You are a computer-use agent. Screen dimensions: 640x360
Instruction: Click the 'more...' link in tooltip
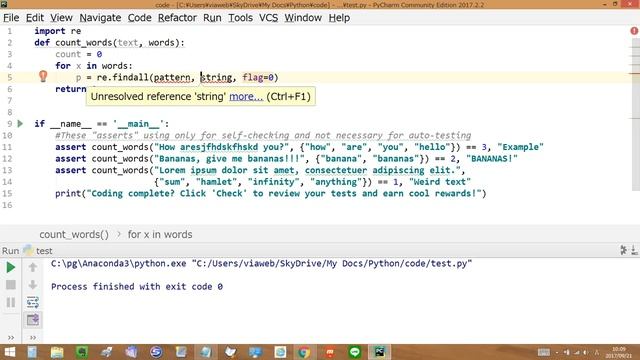246,97
